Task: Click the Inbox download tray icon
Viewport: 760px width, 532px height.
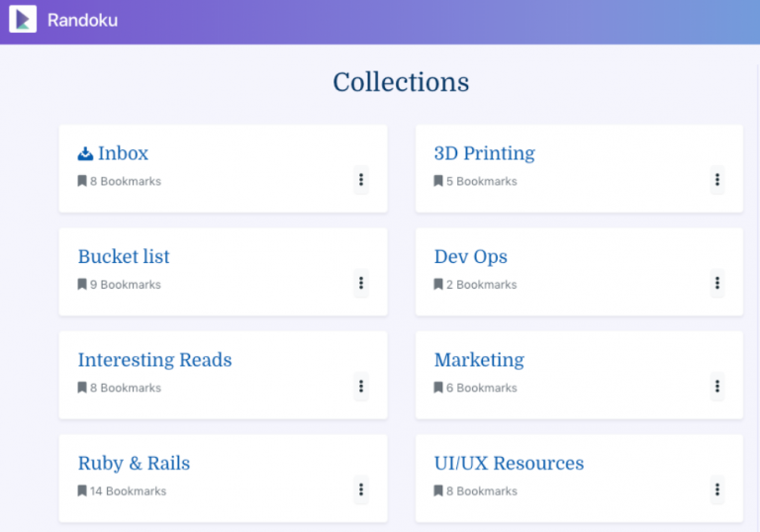Action: pyautogui.click(x=85, y=153)
